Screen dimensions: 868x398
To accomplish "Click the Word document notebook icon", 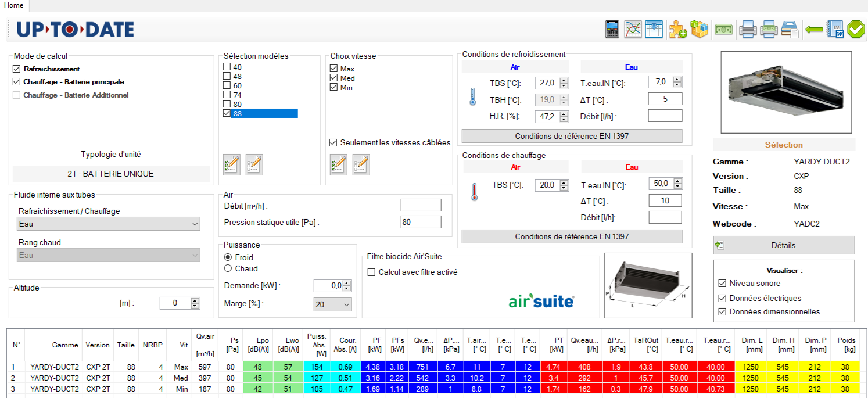I will [835, 29].
